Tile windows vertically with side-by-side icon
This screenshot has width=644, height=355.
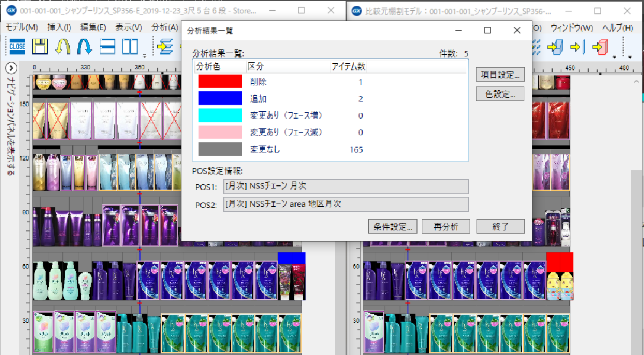(129, 47)
